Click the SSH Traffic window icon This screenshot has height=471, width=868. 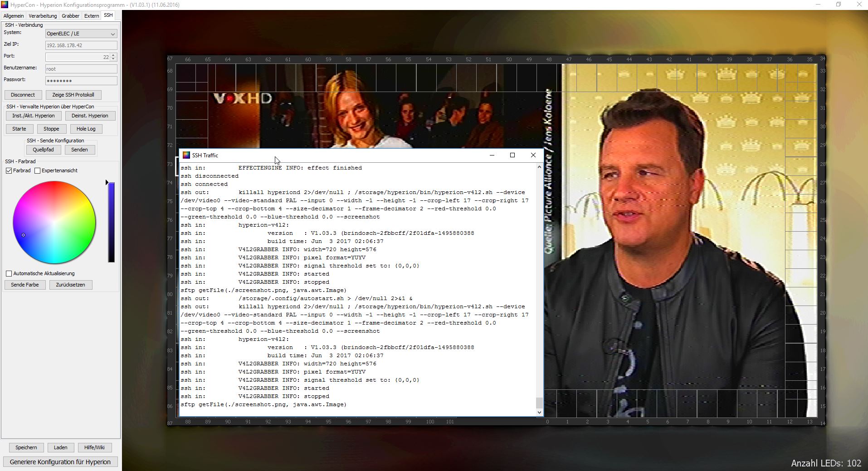(186, 155)
